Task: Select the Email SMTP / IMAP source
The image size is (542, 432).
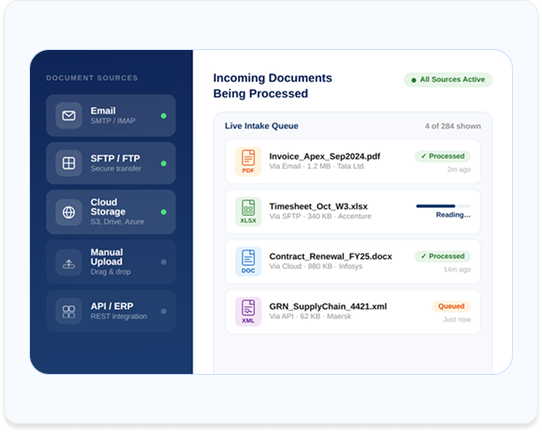Action: click(111, 115)
